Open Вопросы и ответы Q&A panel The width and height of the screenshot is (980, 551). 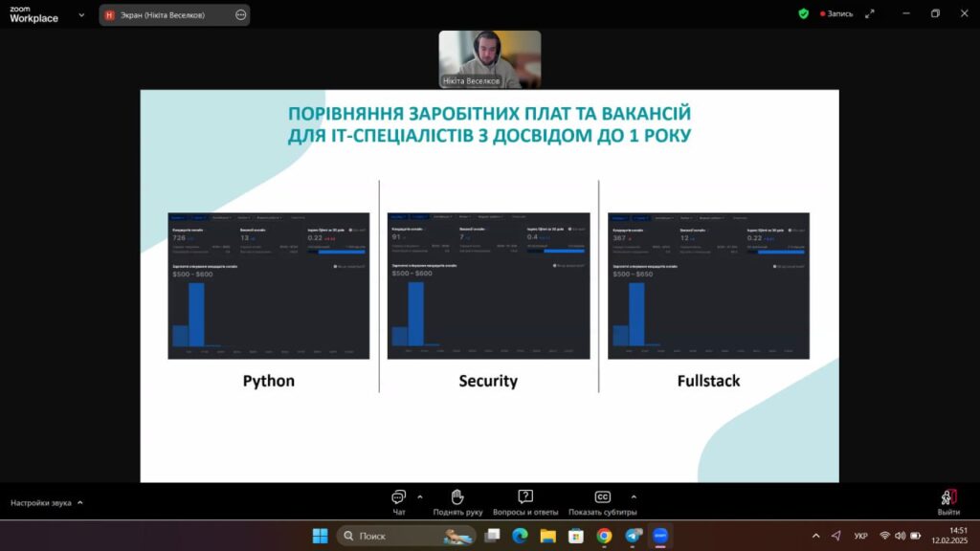click(525, 501)
